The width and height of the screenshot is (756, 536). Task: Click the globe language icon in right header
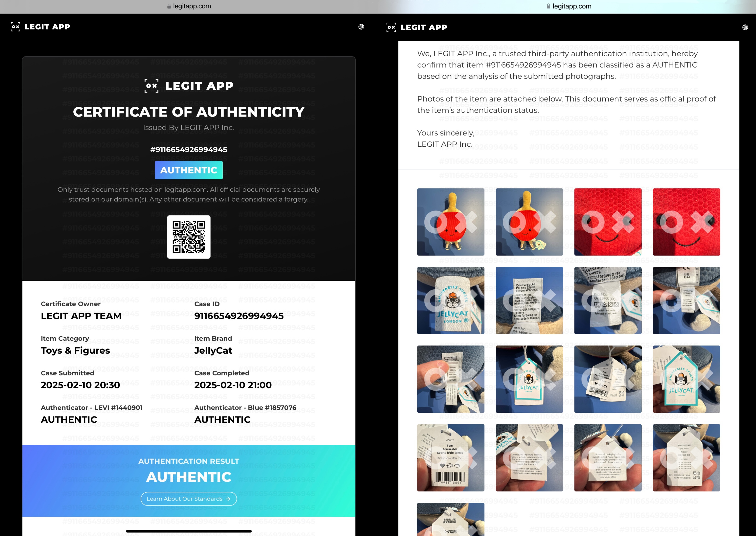(x=745, y=27)
